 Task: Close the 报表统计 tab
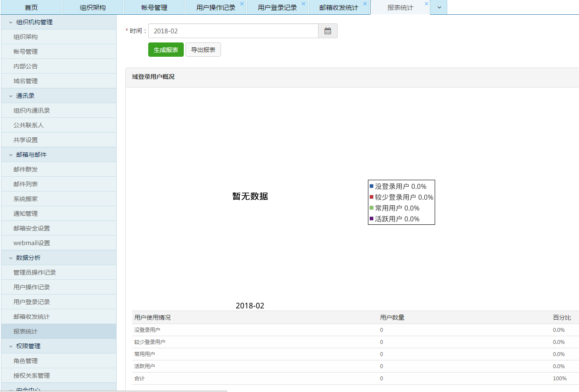click(426, 3)
